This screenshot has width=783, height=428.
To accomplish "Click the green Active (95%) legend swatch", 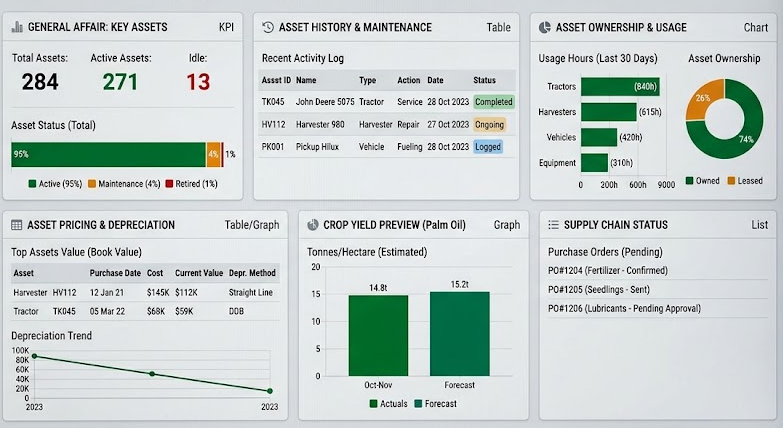I will click(x=32, y=184).
